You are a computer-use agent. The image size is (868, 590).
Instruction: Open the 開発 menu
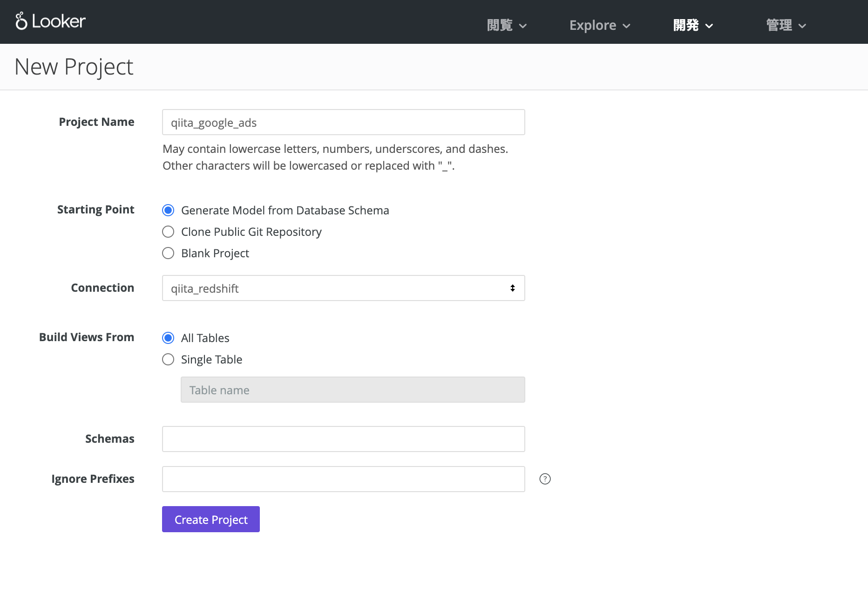[x=693, y=25]
